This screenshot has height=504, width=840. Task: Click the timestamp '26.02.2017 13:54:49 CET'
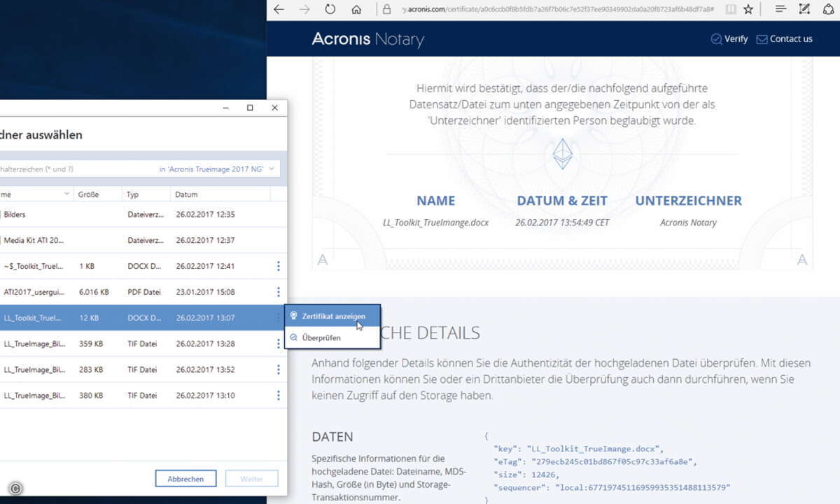click(x=562, y=223)
